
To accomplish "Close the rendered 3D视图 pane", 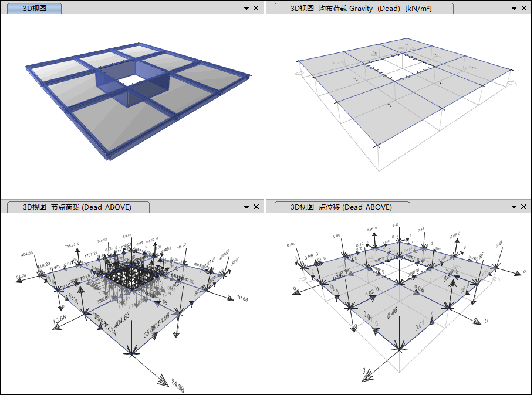I will [x=256, y=8].
